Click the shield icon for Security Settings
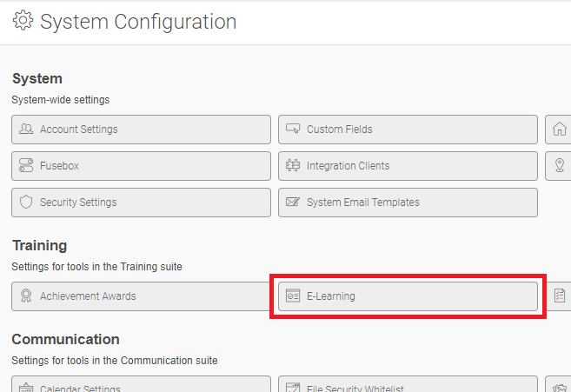 click(26, 202)
